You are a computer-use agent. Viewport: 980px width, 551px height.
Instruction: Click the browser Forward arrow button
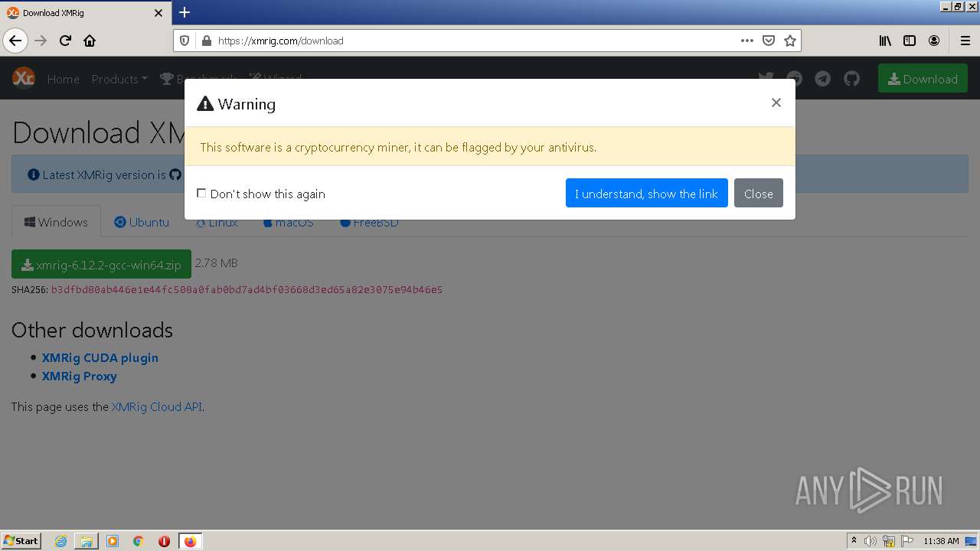tap(41, 41)
